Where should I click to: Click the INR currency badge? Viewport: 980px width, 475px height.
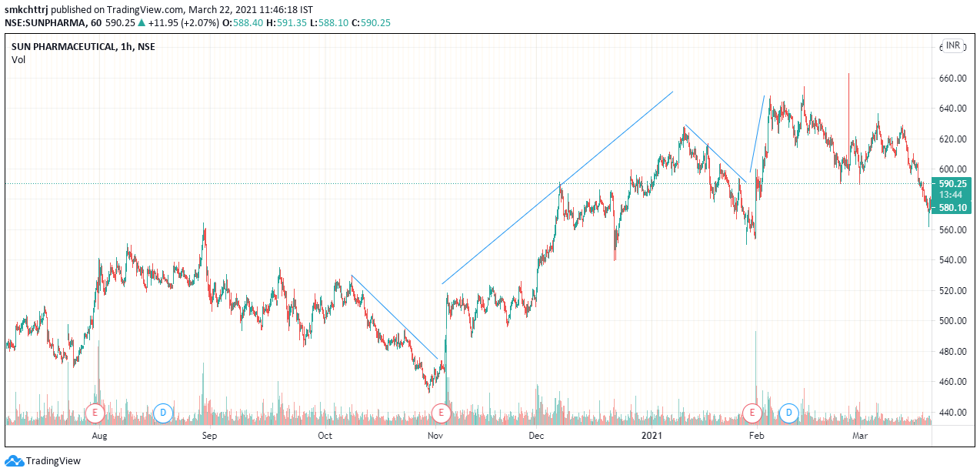(953, 45)
